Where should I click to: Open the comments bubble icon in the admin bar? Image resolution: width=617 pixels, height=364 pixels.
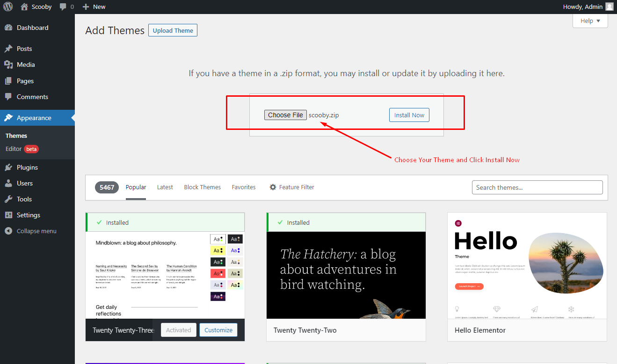[x=63, y=7]
